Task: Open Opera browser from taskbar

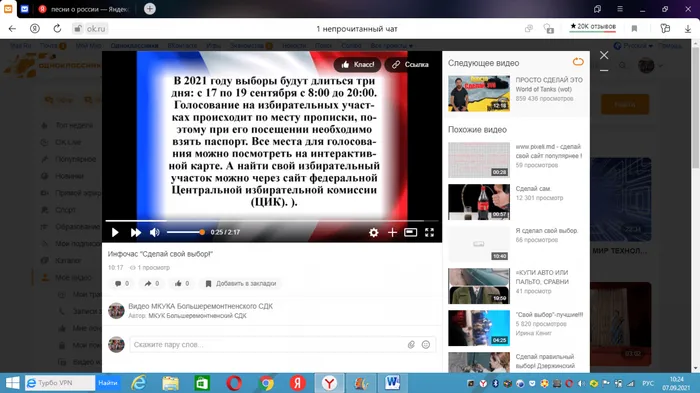Action: click(234, 383)
